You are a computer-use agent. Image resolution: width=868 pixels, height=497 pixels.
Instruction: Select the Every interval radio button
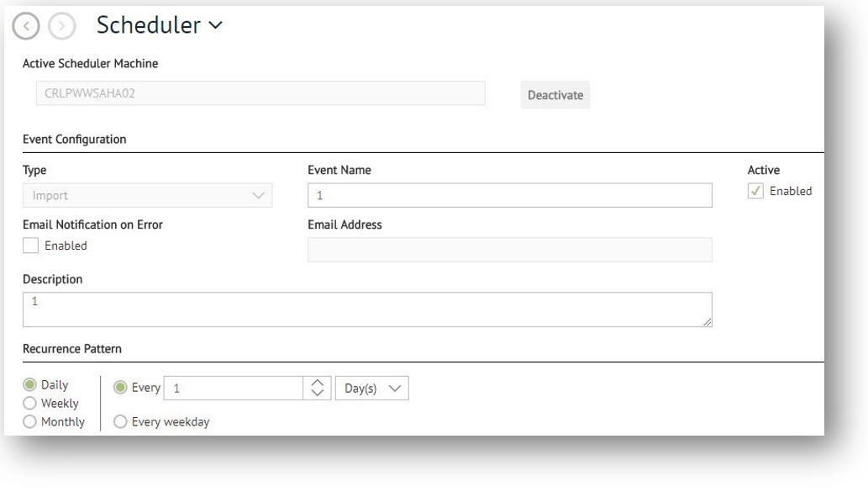click(120, 388)
